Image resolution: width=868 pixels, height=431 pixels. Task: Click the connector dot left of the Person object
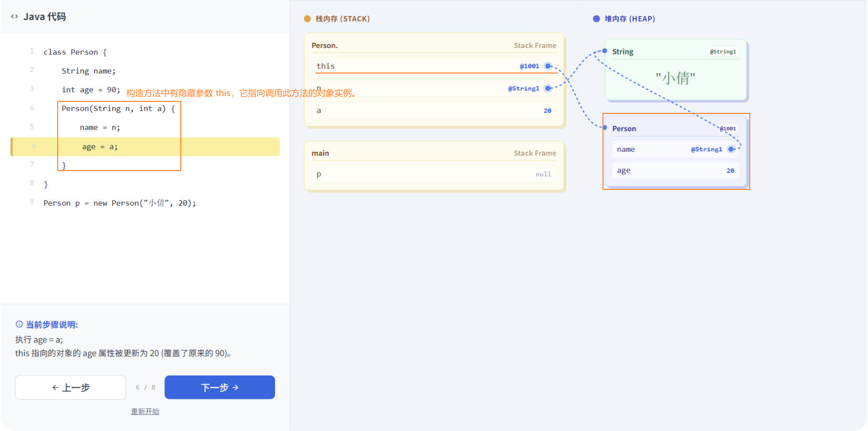605,128
